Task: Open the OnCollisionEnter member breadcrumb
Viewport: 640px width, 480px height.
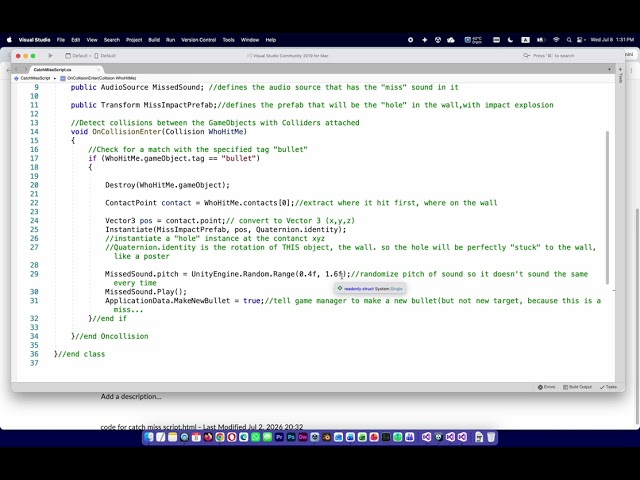Action: pos(98,78)
